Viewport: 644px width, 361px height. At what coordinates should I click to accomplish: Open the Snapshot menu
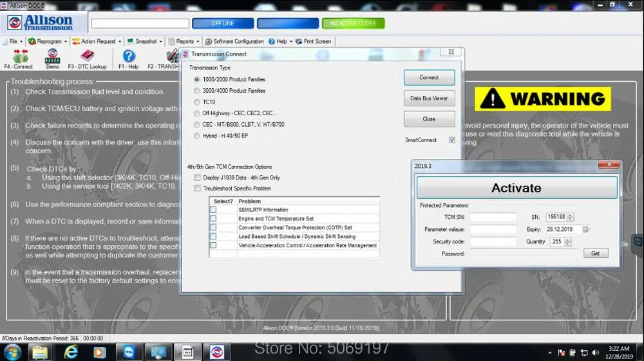146,41
